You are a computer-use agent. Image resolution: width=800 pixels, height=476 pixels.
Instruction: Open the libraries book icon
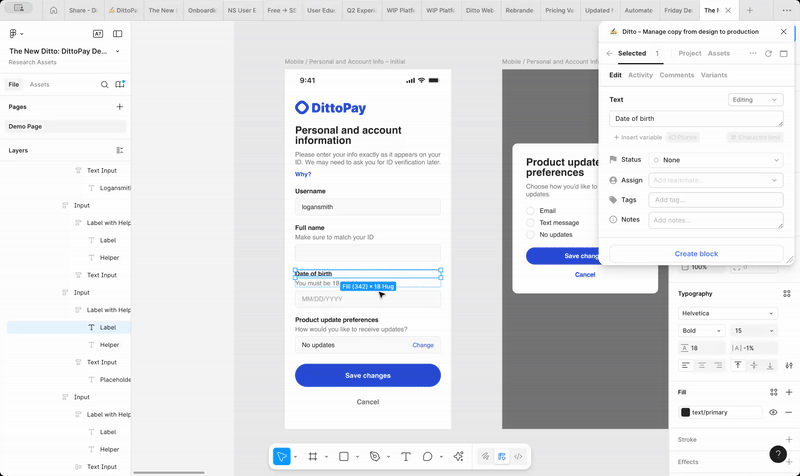pyautogui.click(x=120, y=84)
